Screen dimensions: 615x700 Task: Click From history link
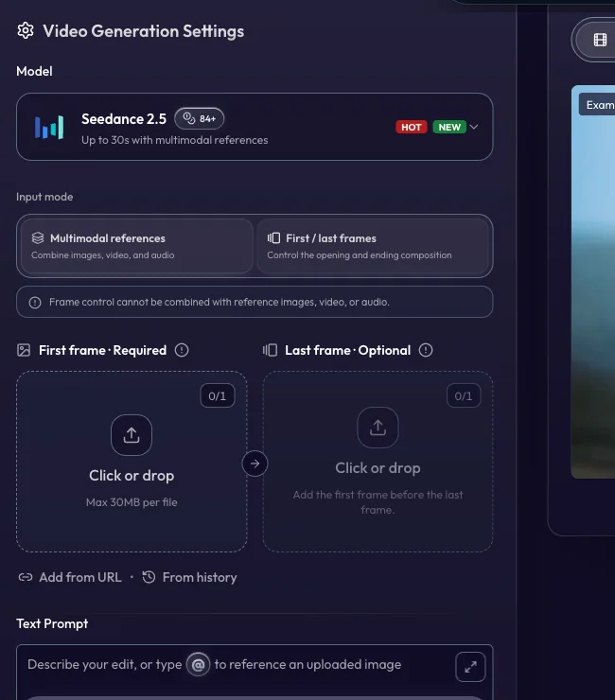[190, 577]
